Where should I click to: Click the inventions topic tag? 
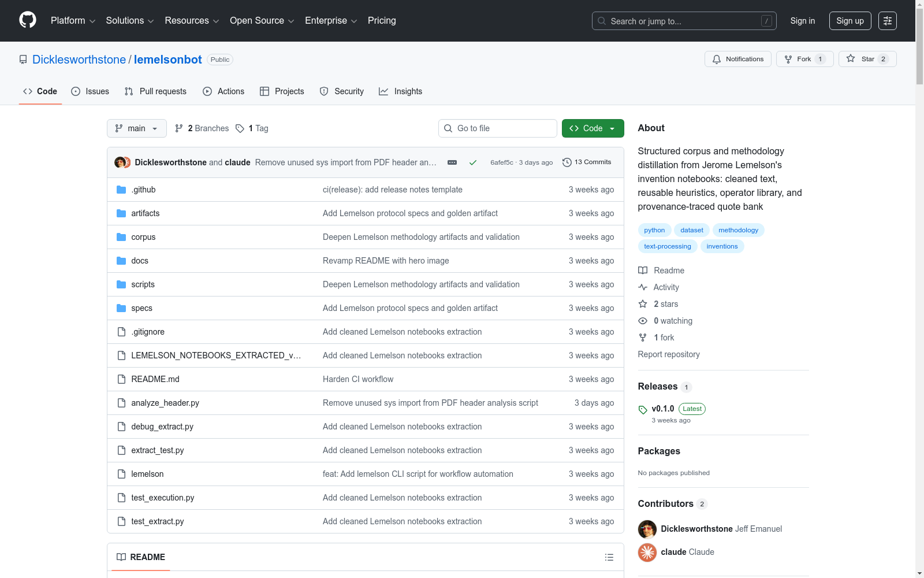[722, 246]
